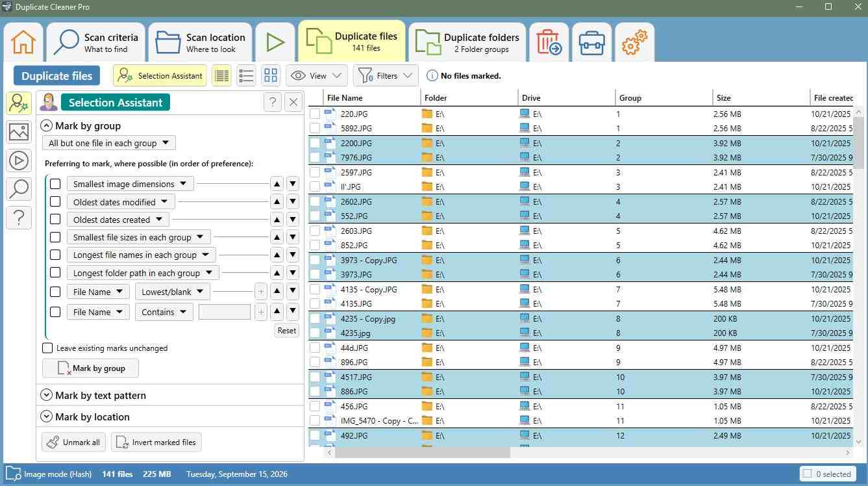Enable Oldest dates modified checkbox

point(55,202)
